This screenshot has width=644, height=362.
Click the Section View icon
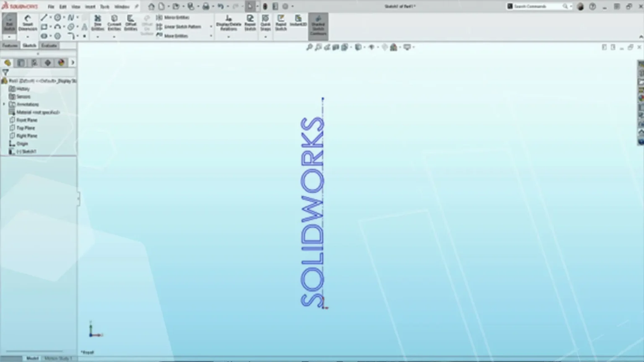[336, 47]
